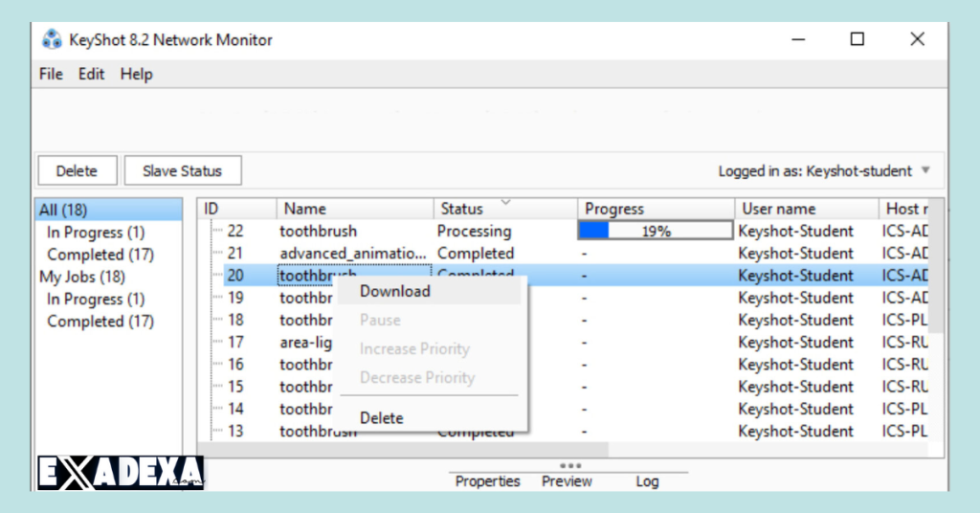Click the 19% progress bar of job 22

click(x=655, y=232)
